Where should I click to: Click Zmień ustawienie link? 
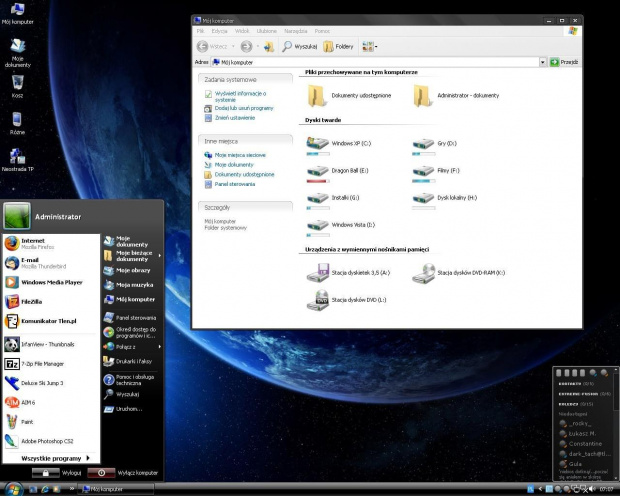pos(235,118)
